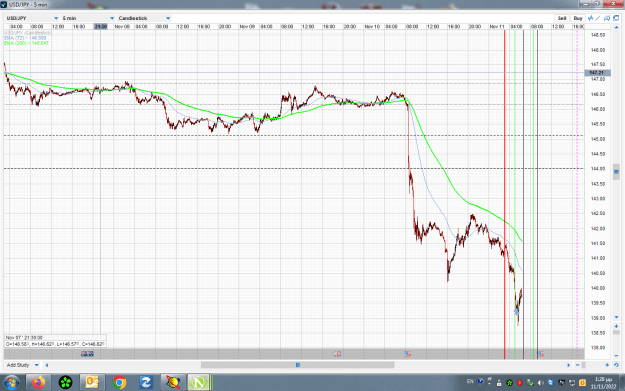This screenshot has width=625, height=391.
Task: Click the highlighted 147.21 current price label
Action: tap(597, 73)
